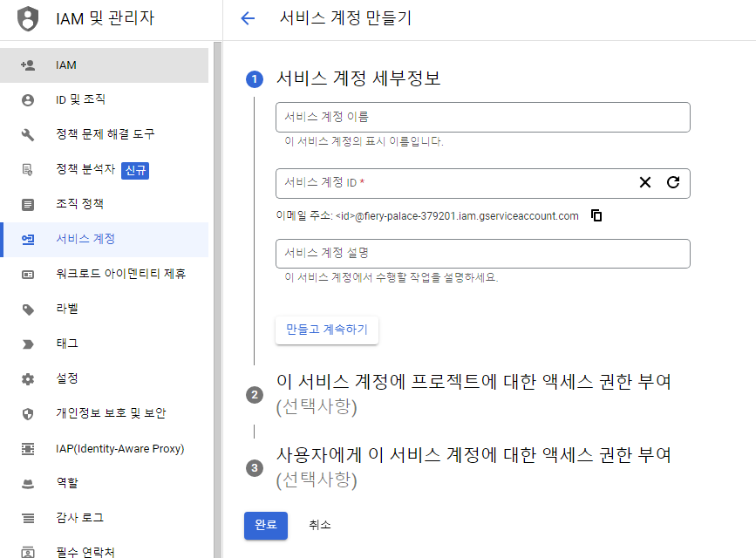
Task: Clear the 서비스 계정 ID field with X
Action: click(645, 182)
